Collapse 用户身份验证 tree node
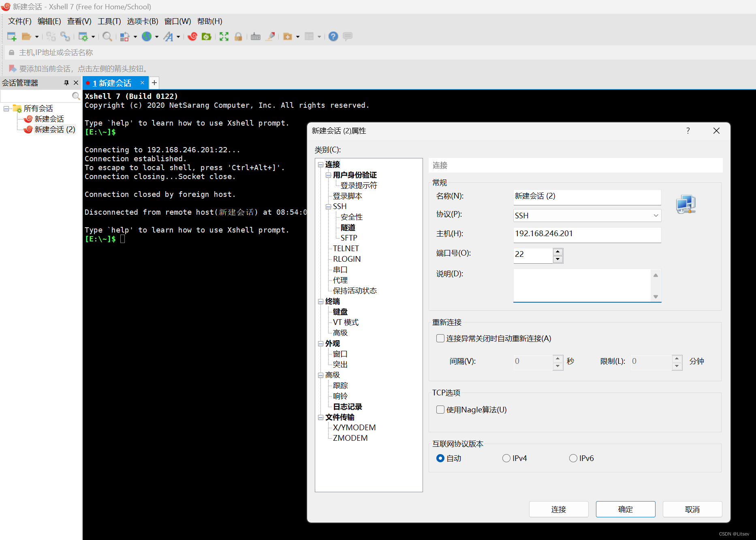The height and width of the screenshot is (540, 756). [328, 175]
